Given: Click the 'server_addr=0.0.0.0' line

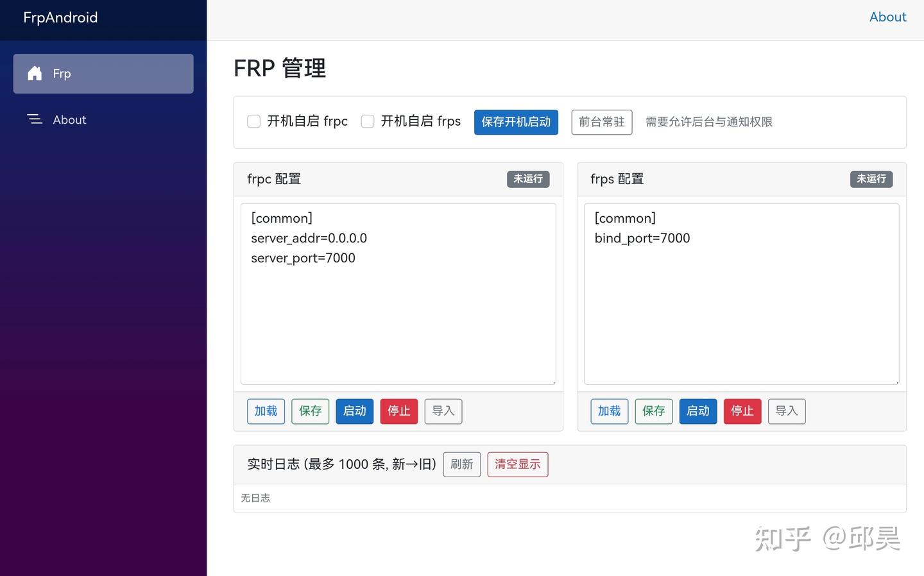Looking at the screenshot, I should (309, 239).
